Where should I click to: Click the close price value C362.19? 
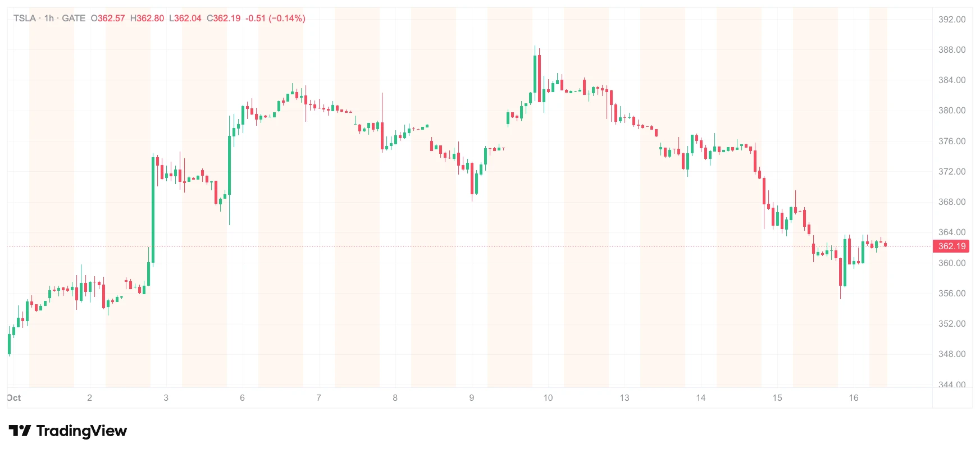point(224,18)
